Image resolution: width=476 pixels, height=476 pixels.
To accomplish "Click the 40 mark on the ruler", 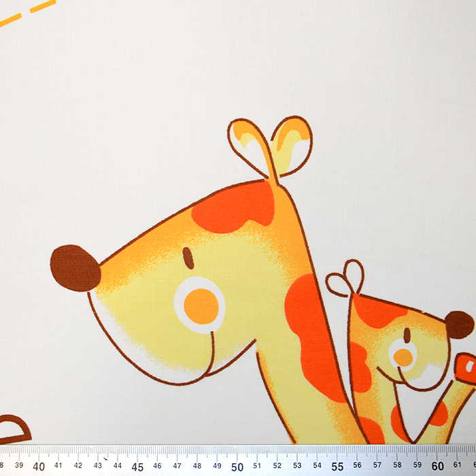I will [x=39, y=466].
